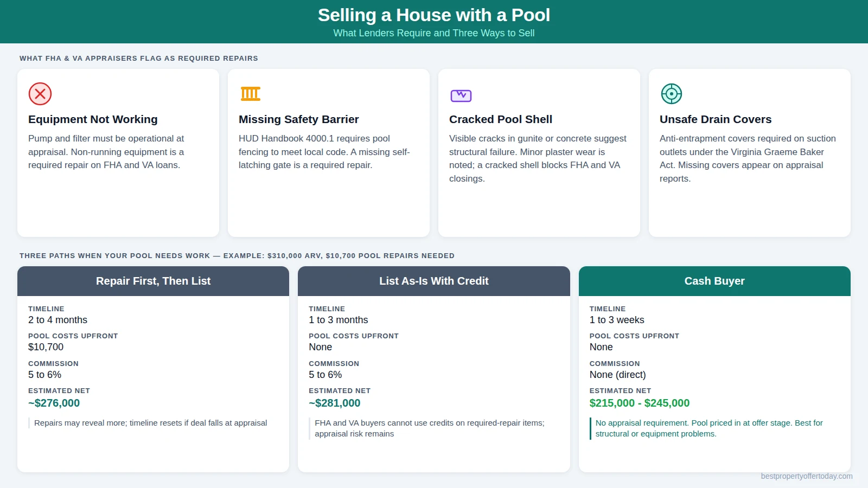The height and width of the screenshot is (488, 868).
Task: Click the note Repairs may reveal more
Action: 151,423
